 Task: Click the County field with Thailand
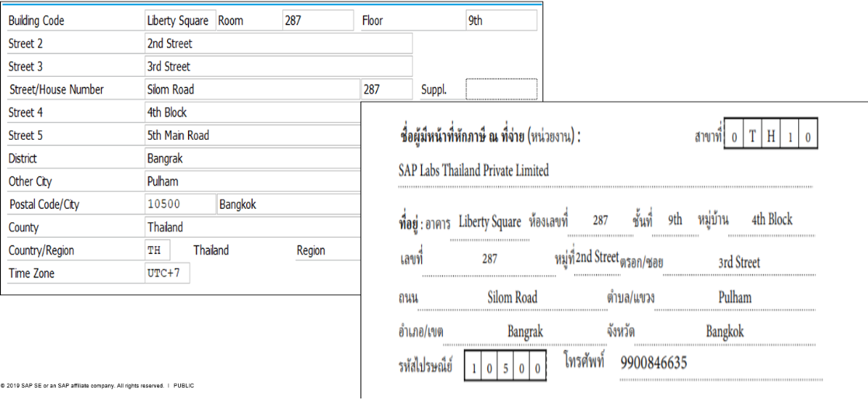(x=253, y=228)
